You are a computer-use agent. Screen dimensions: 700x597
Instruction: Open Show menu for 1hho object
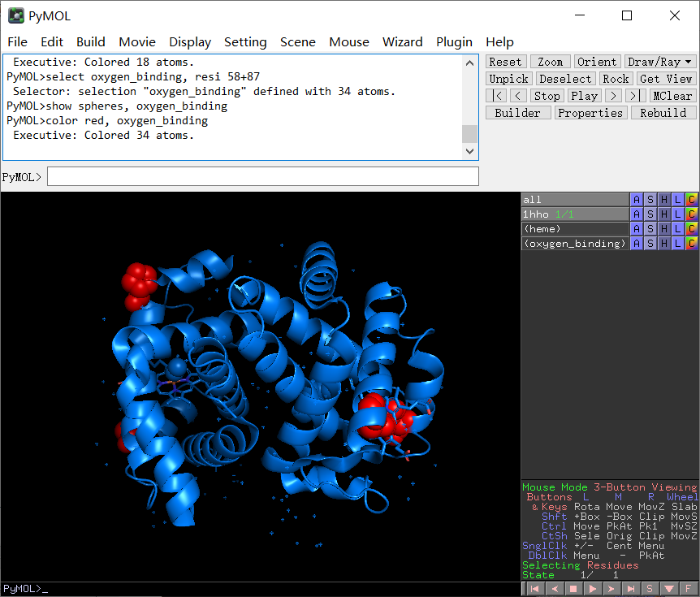pos(650,214)
